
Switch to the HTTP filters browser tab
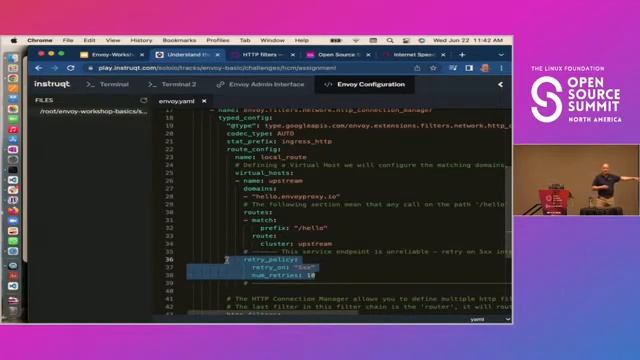[x=259, y=55]
